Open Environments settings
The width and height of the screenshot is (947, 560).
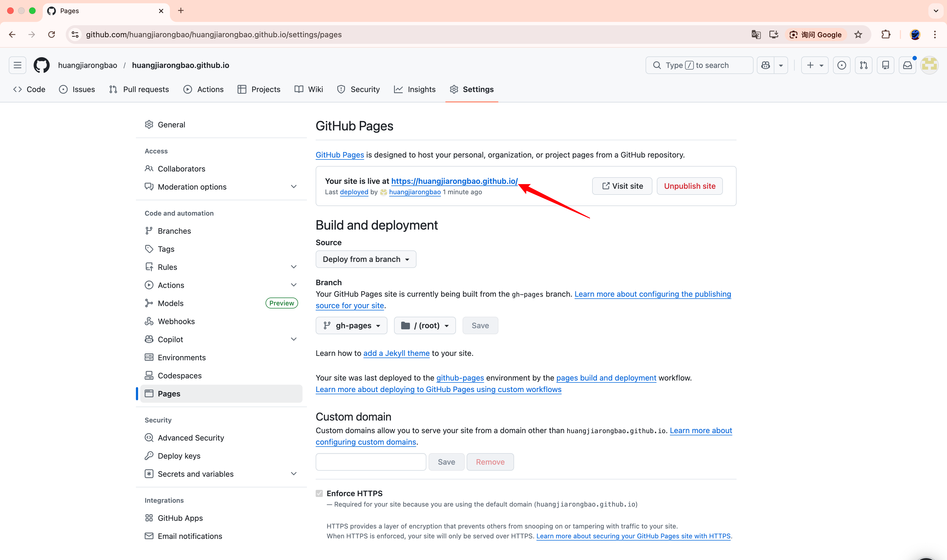pyautogui.click(x=221, y=358)
